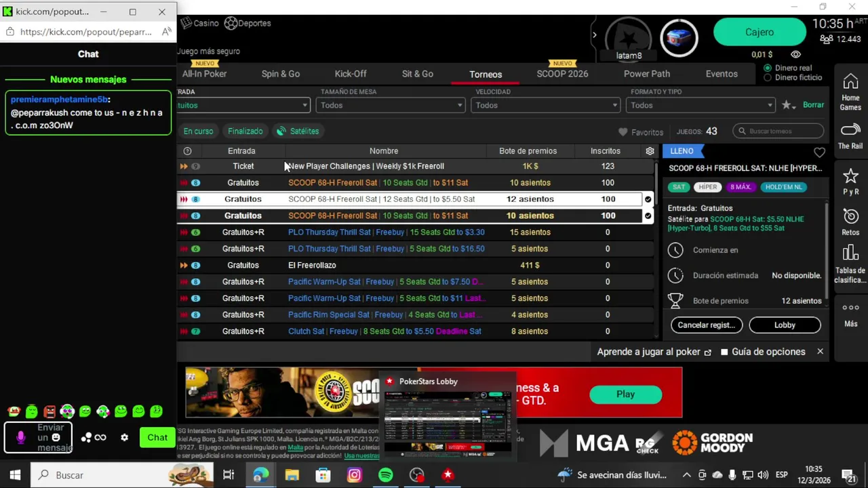This screenshot has width=868, height=488.
Task: Open the notifications center icon
Action: pyautogui.click(x=848, y=476)
